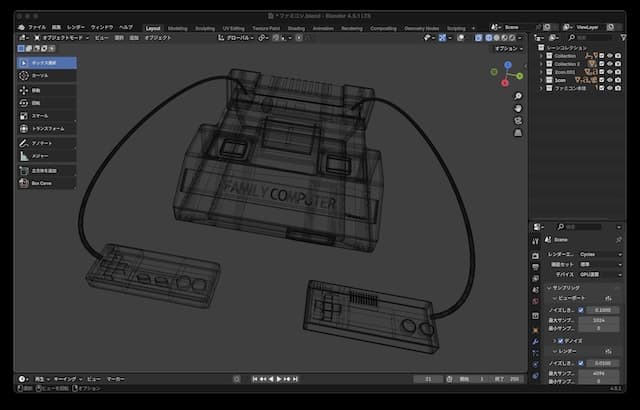Expand the Collection 2 tree row
This screenshot has height=410, width=640.
point(542,64)
